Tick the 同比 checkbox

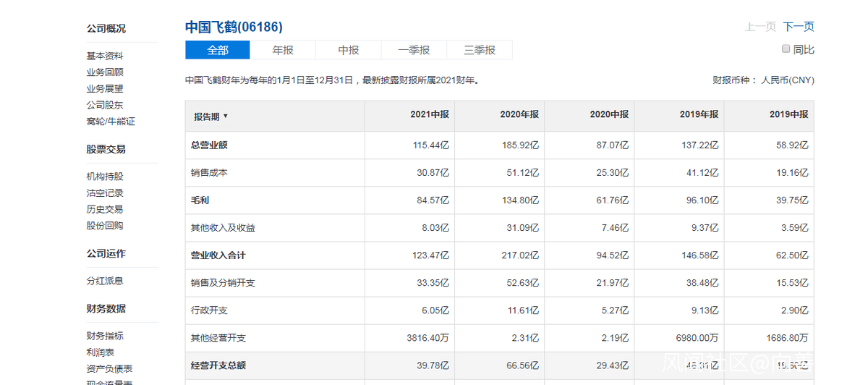tap(786, 49)
